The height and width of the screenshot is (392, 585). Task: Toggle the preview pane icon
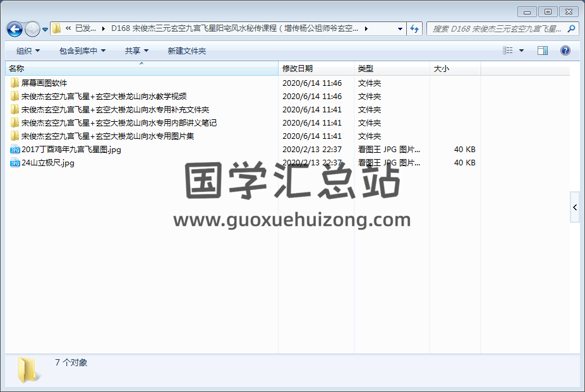pos(543,50)
